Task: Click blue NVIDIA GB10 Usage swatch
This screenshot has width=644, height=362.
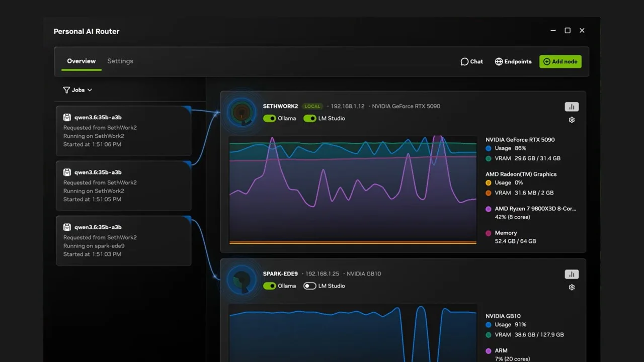Action: tap(489, 325)
